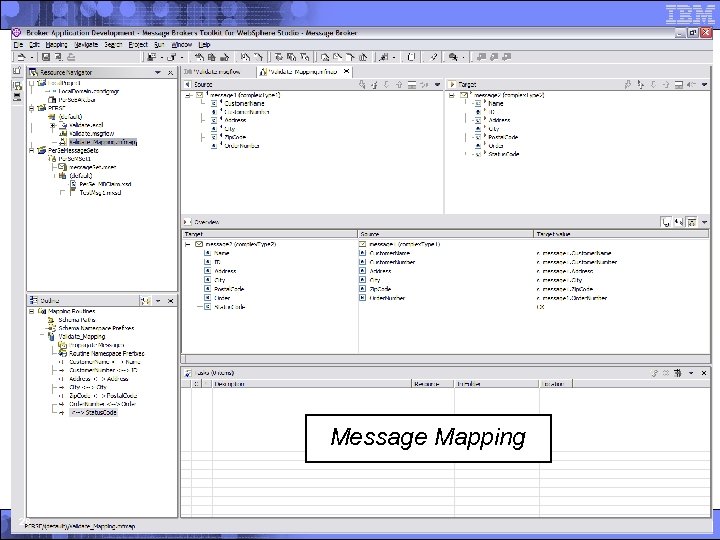Collapse the Source pane arrow icon
The width and height of the screenshot is (720, 540).
187,84
